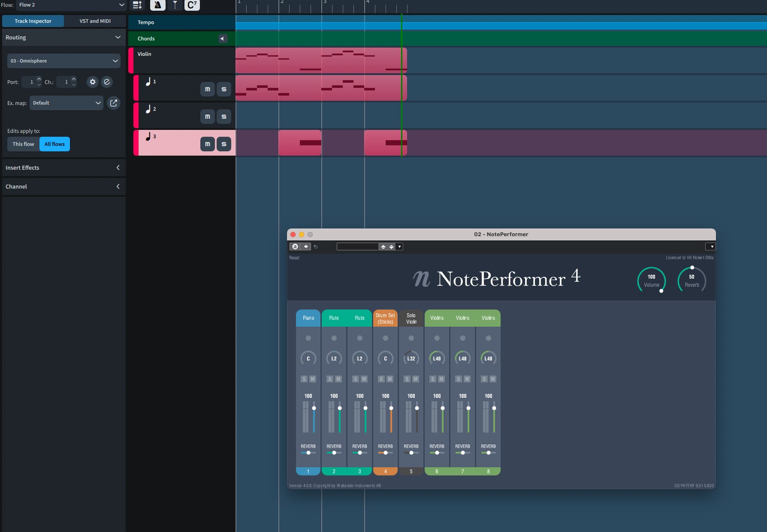Select 'All flows' for edits

coord(54,144)
